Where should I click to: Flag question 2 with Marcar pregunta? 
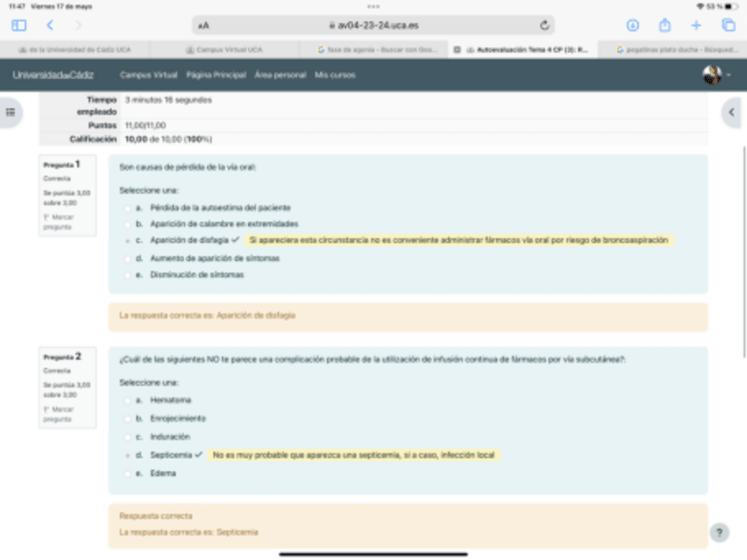tap(58, 415)
